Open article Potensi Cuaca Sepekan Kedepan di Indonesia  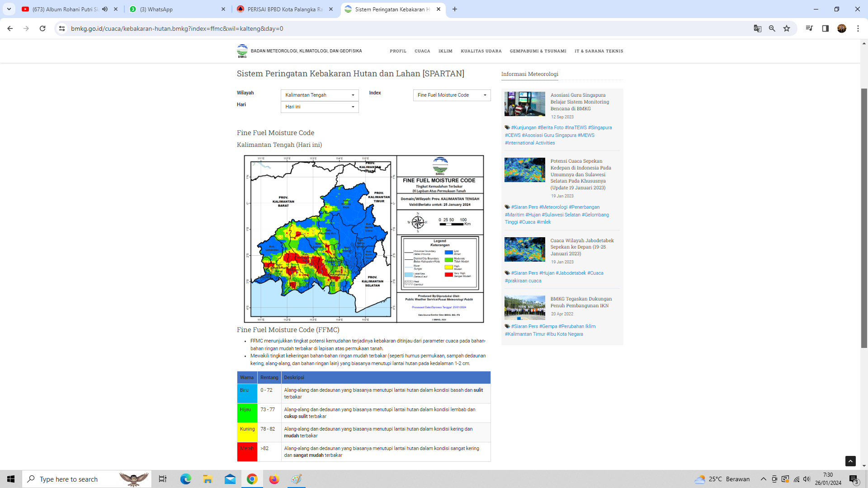pyautogui.click(x=580, y=174)
